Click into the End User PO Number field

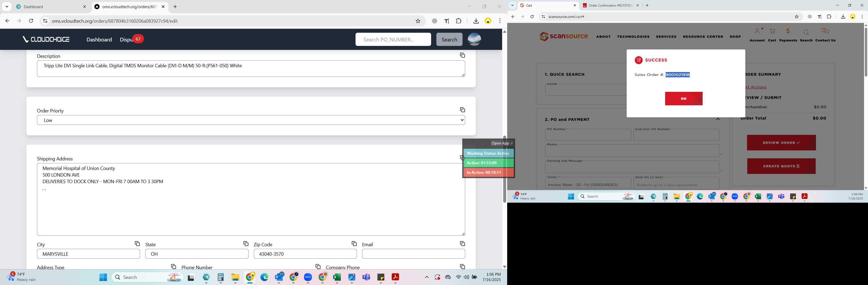676,135
